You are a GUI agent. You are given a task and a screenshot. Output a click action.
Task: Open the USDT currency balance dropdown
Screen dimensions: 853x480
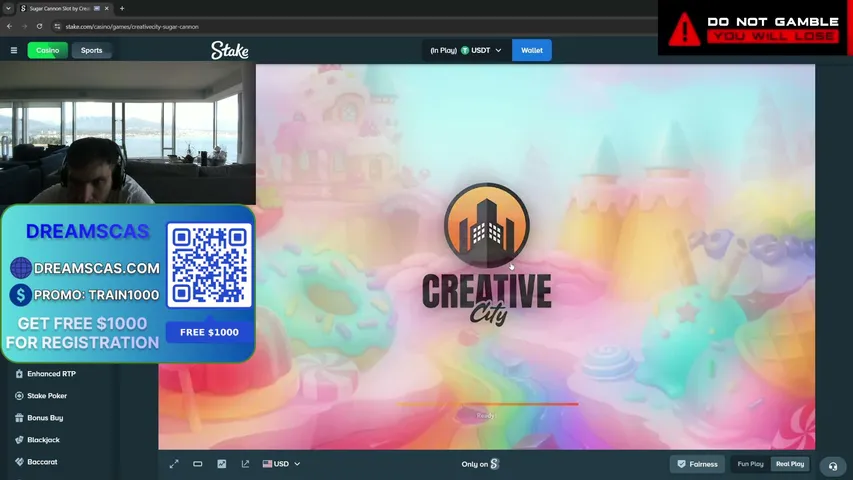click(466, 50)
